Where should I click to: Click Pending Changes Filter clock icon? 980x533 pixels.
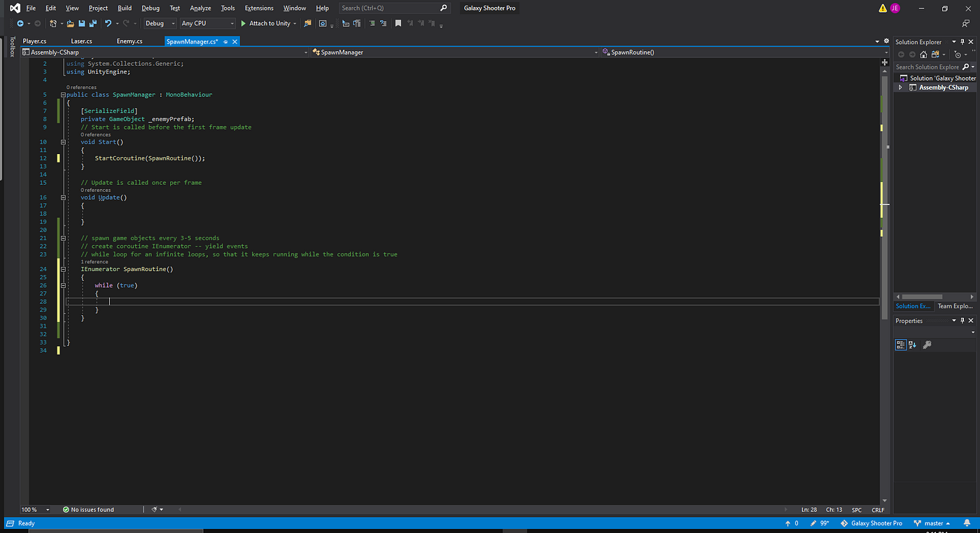pos(958,55)
